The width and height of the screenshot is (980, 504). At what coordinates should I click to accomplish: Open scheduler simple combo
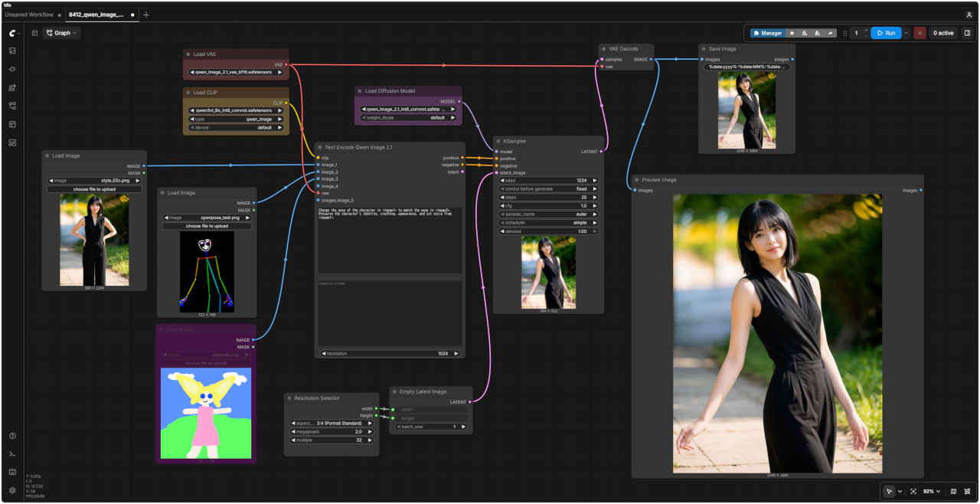pyautogui.click(x=548, y=223)
